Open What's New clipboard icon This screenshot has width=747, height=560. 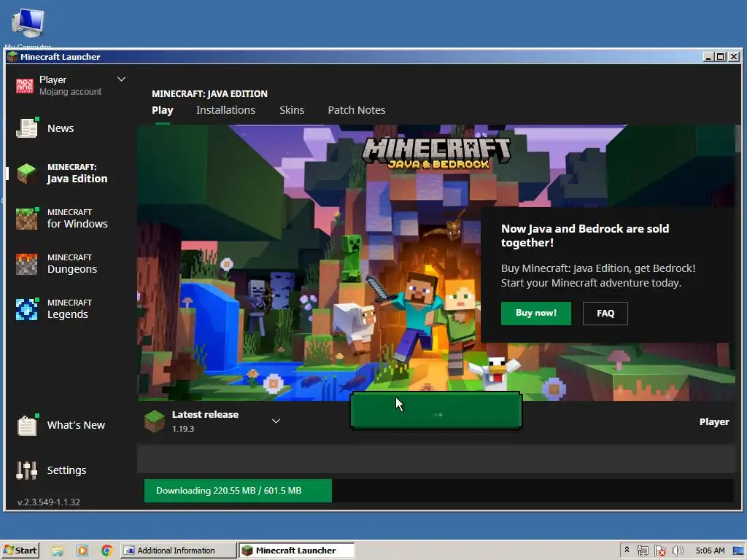(x=27, y=425)
